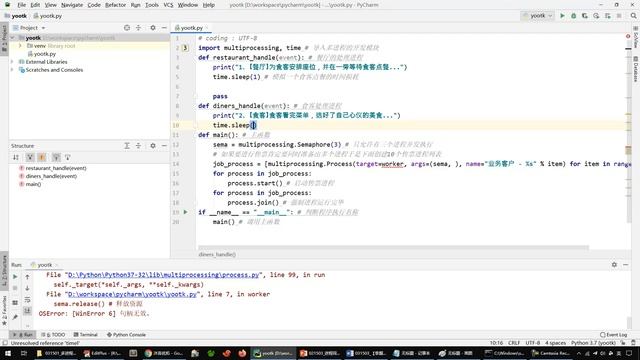Open the Navigate menu
Image resolution: width=640 pixels, height=360 pixels.
point(72,5)
